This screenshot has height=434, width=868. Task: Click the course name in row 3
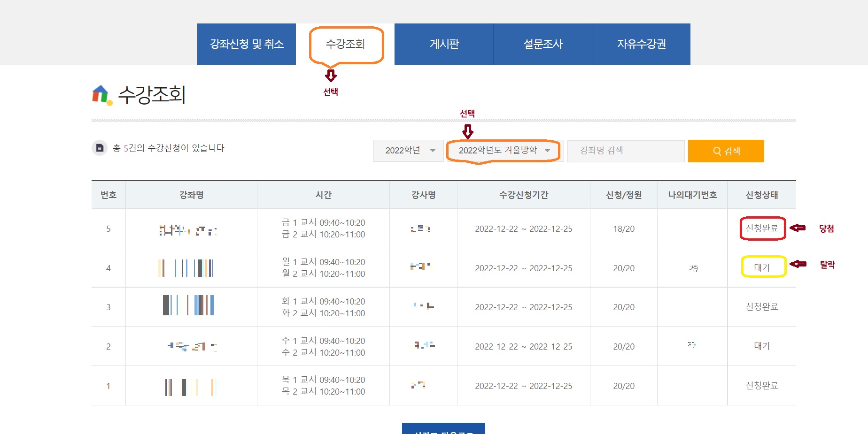pyautogui.click(x=188, y=305)
